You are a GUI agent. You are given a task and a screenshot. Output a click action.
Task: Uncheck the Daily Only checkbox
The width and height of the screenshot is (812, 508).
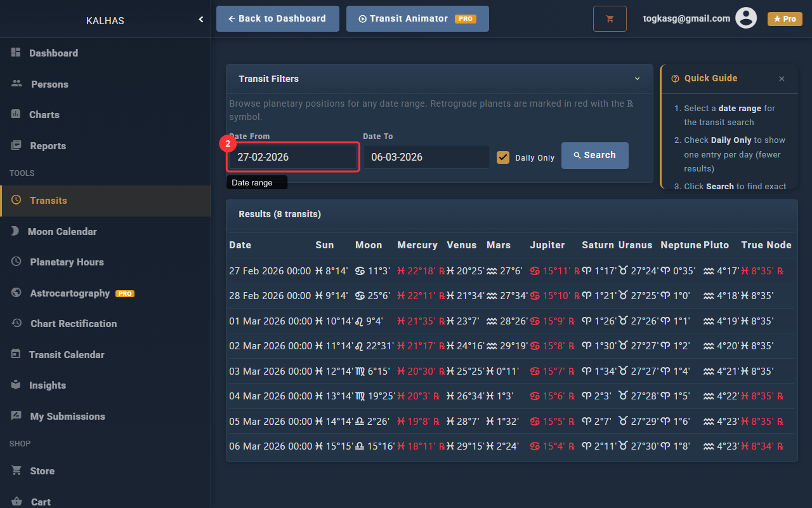pos(503,157)
